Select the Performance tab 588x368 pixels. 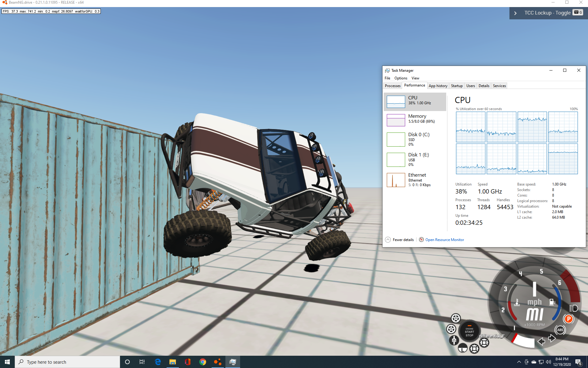(414, 85)
